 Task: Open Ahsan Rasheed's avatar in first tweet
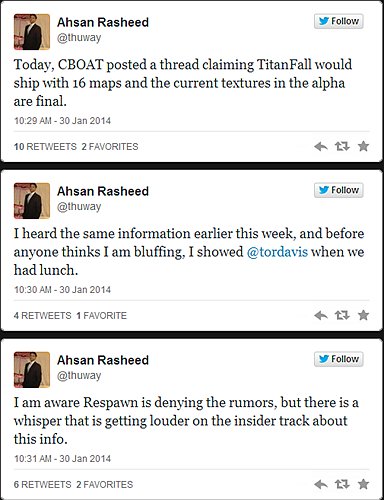pos(32,32)
